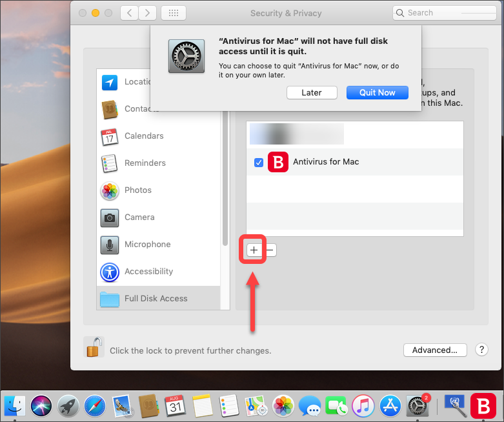Select the Contacts icon in the privacy list
Viewport: 504px width, 422px height.
[109, 110]
